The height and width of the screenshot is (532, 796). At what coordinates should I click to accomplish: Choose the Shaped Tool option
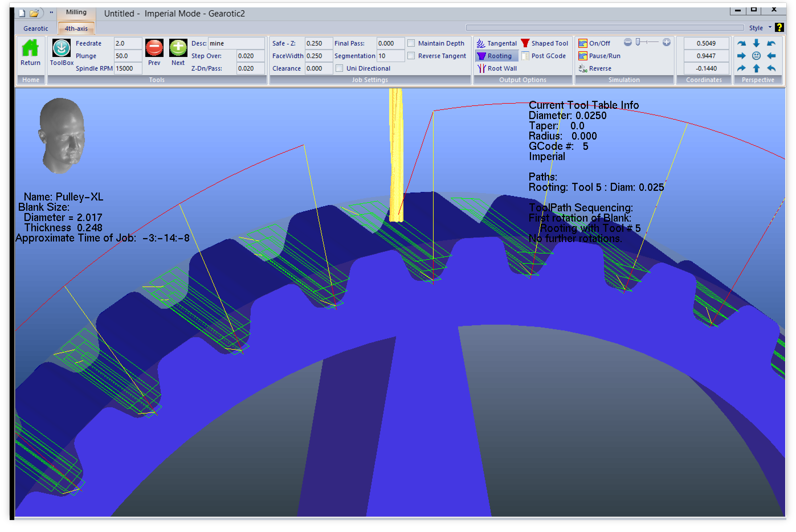(544, 43)
